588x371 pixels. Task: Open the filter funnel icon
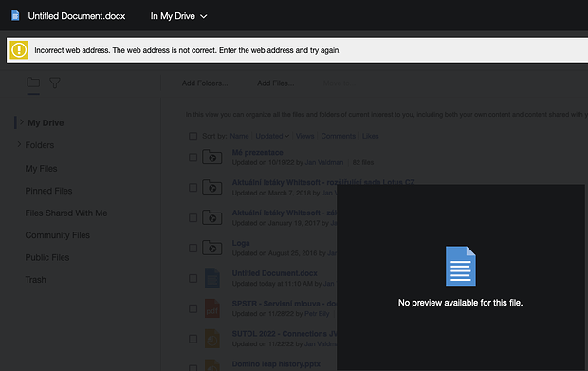click(x=55, y=83)
